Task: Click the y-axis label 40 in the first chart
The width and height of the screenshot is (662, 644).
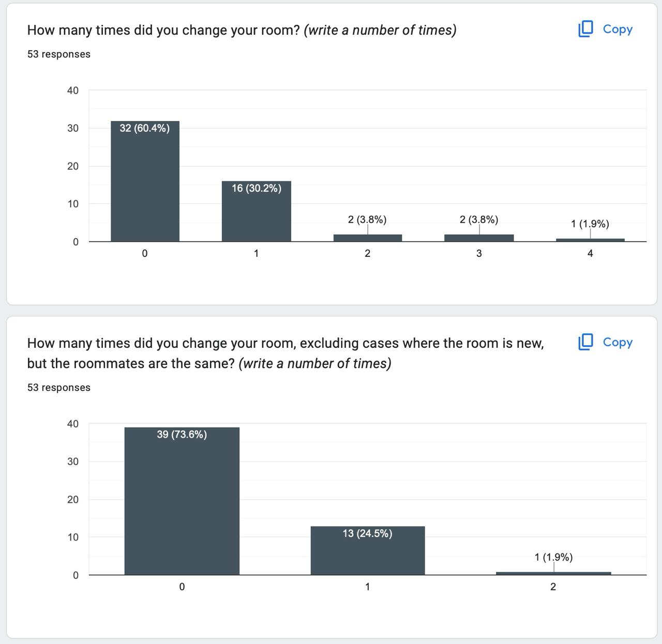Action: click(x=73, y=90)
